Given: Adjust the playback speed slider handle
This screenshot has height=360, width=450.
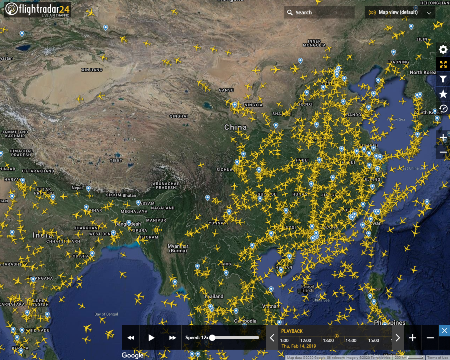Looking at the screenshot, I should (x=212, y=338).
